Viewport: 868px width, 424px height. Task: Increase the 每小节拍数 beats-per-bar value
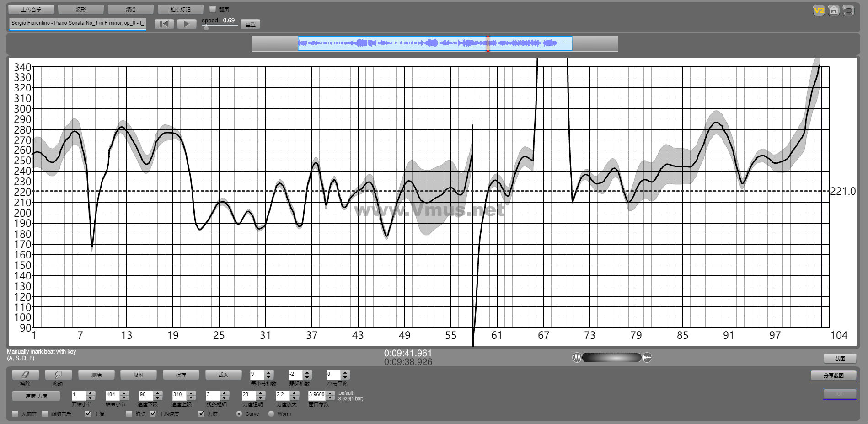(269, 373)
